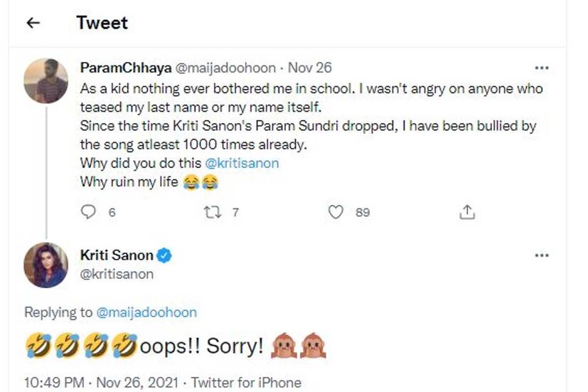Open ParamChhaya's profile picture
Screen dimensions: 588x392
tap(46, 81)
